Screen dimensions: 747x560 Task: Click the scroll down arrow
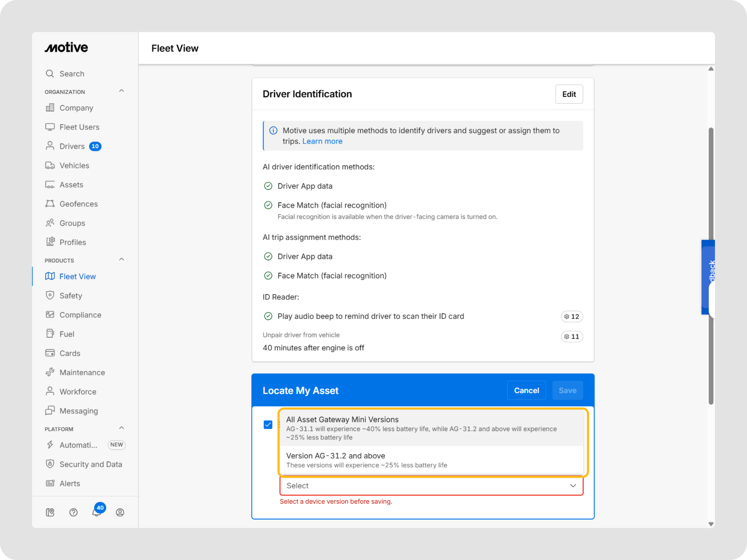(711, 524)
